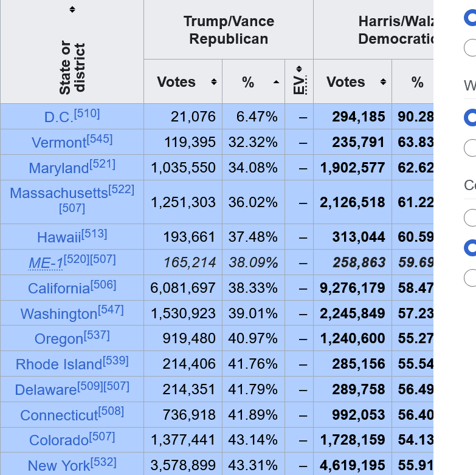Image resolution: width=476 pixels, height=475 pixels.
Task: Open the New York state link
Action: pos(59,466)
